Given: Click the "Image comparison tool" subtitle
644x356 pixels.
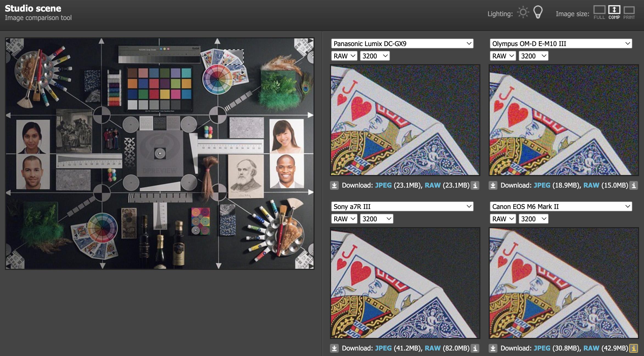Looking at the screenshot, I should click(38, 18).
